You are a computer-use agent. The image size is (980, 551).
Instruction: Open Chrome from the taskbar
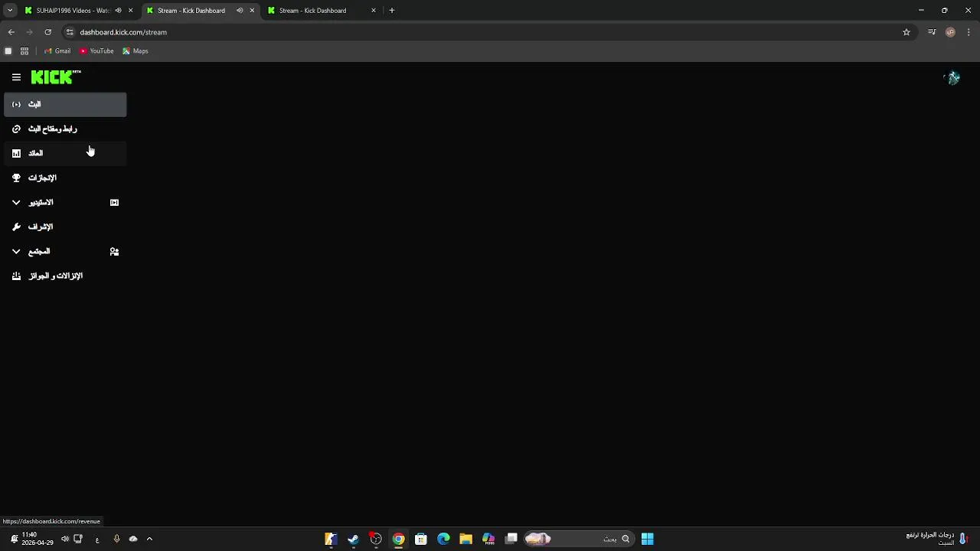398,539
